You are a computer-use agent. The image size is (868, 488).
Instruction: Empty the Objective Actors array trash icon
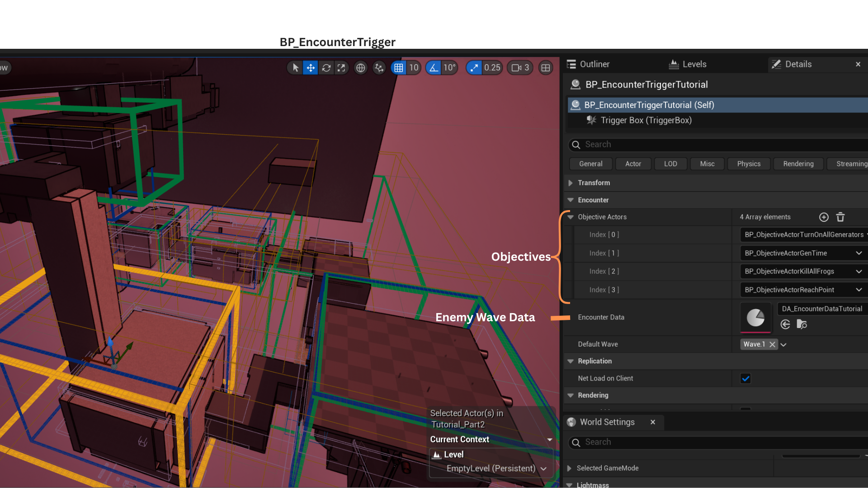pyautogui.click(x=840, y=217)
